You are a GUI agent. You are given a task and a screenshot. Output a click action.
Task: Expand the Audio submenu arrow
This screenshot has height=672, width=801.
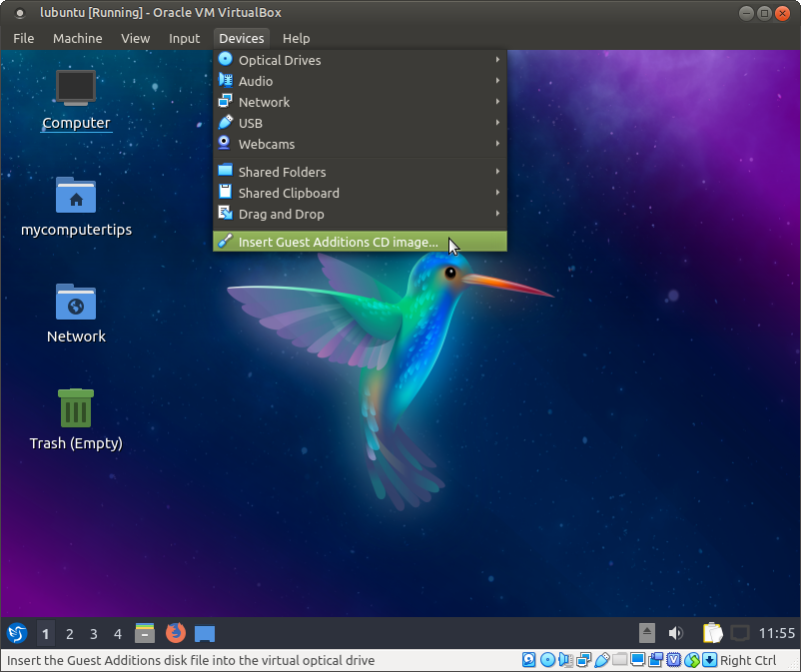(497, 81)
